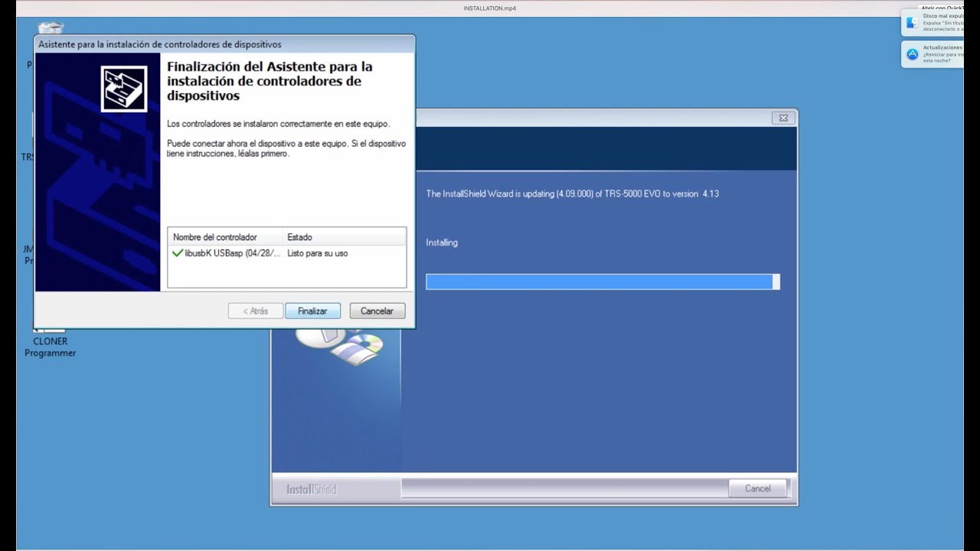Viewport: 980px width, 551px height.
Task: Open the Actualizaciones notification text
Action: 942,54
